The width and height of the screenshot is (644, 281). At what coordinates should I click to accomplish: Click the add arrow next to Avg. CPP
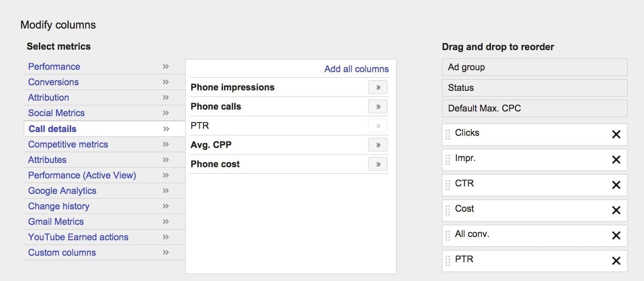coord(378,145)
